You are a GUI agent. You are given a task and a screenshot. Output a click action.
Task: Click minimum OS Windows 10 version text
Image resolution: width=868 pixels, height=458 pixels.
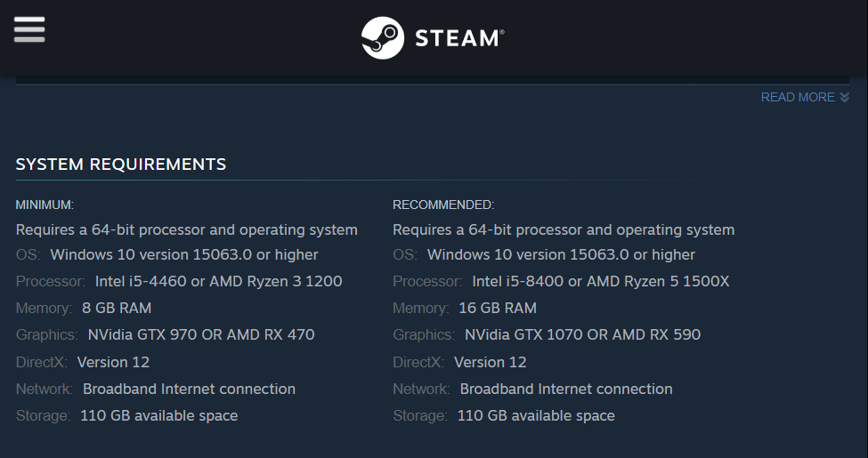pyautogui.click(x=183, y=254)
